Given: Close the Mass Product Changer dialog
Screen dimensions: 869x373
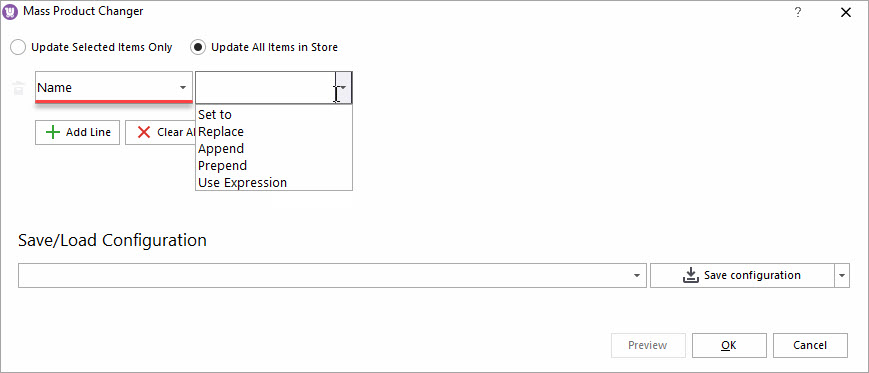Looking at the screenshot, I should coord(846,12).
